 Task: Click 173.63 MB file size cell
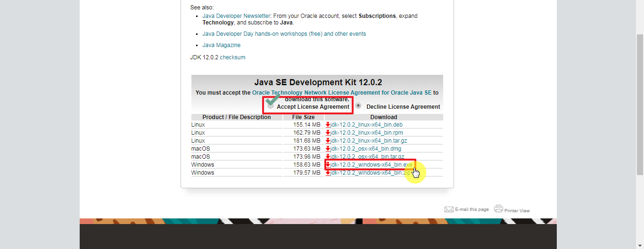[x=306, y=149]
